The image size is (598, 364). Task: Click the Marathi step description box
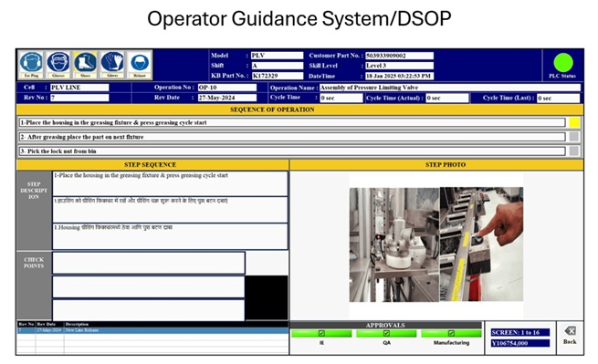point(170,236)
